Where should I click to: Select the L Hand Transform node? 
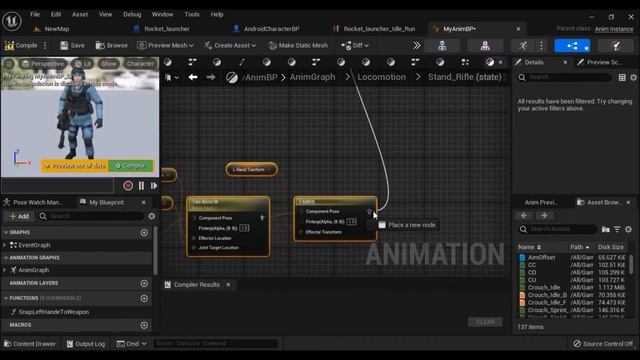[251, 169]
